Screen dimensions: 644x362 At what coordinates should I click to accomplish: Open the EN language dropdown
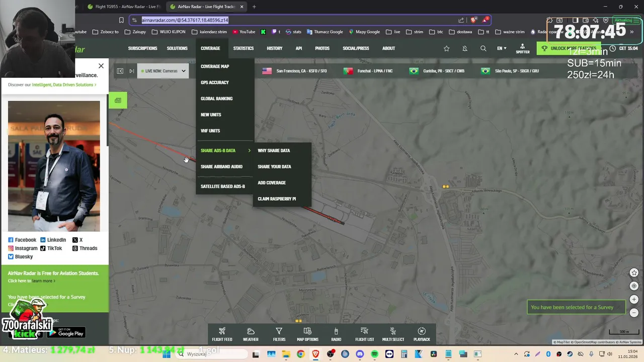(502, 48)
